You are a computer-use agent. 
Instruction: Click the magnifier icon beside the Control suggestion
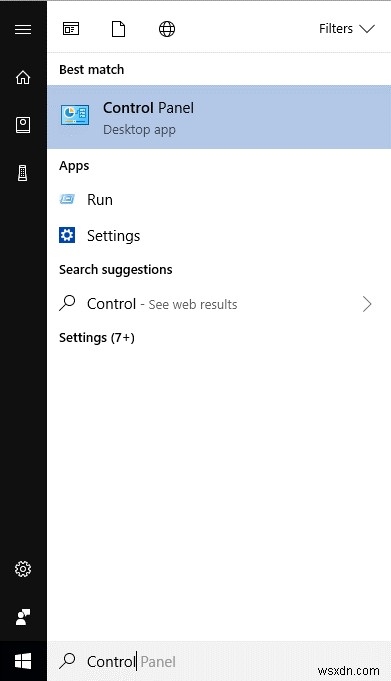pos(67,303)
